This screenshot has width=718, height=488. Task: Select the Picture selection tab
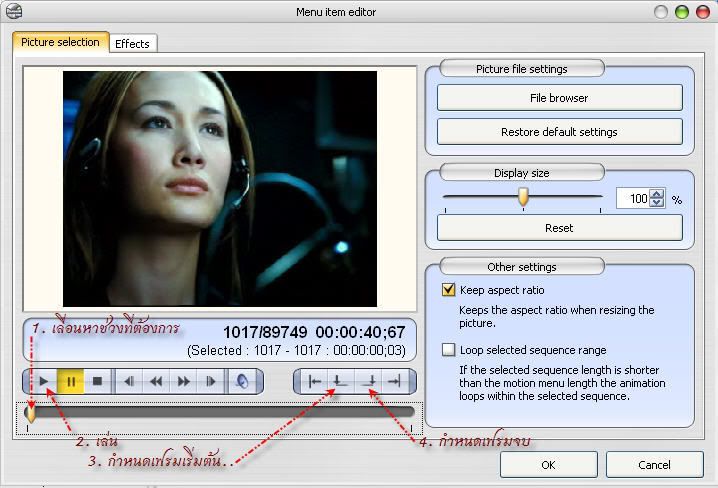point(60,42)
